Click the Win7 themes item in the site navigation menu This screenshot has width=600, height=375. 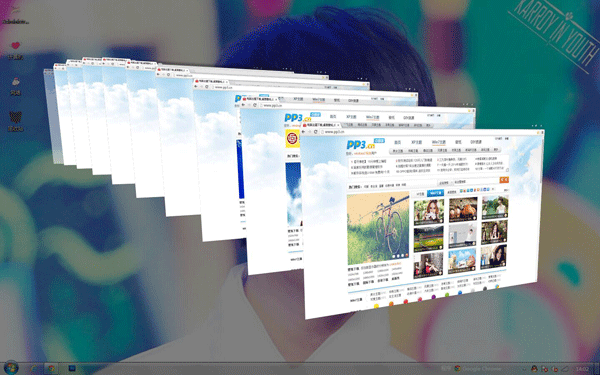[x=439, y=142]
